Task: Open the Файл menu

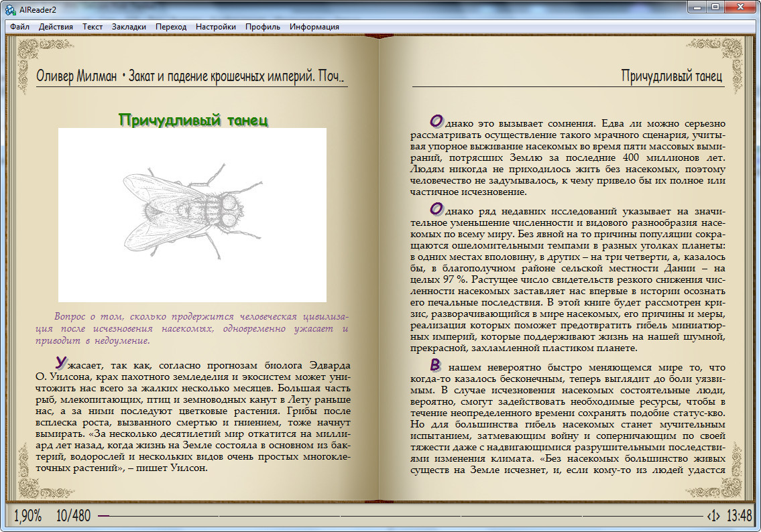Action: coord(19,27)
